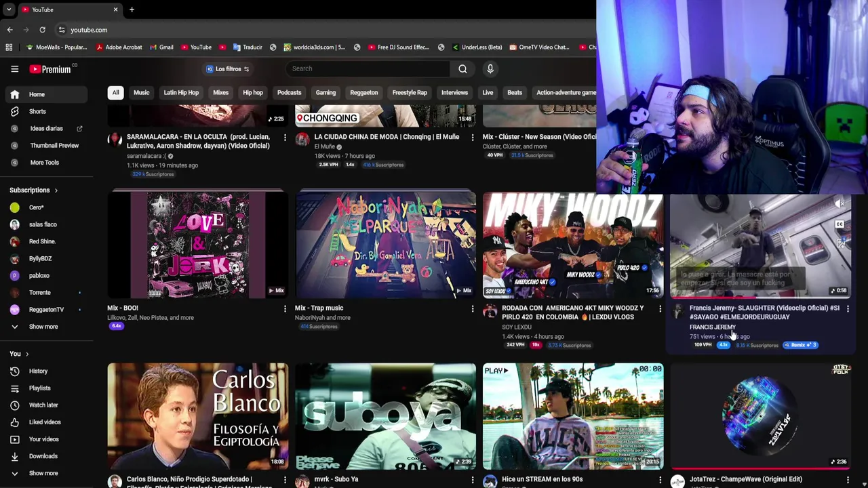Open Liked videos thumbs-up icon
Image resolution: width=868 pixels, height=488 pixels.
[x=14, y=422]
